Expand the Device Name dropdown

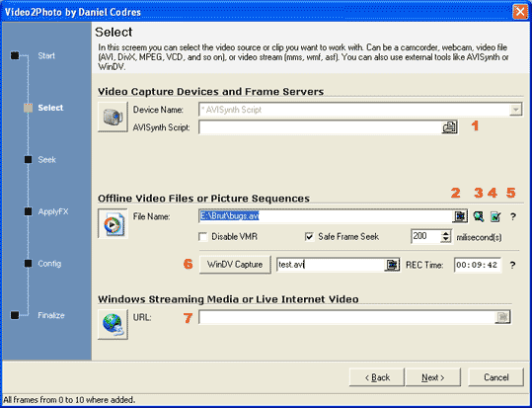pyautogui.click(x=515, y=110)
